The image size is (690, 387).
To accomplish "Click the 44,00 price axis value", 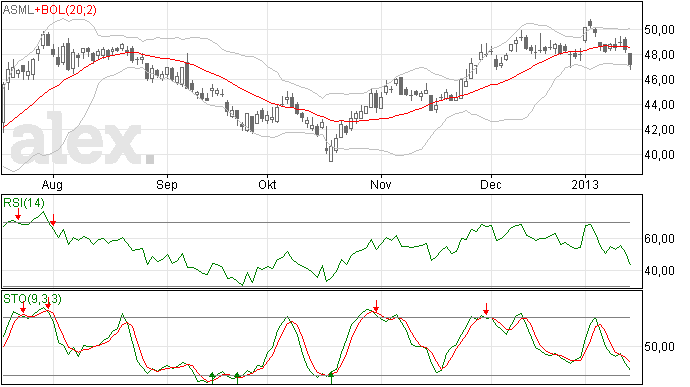I will [x=659, y=105].
